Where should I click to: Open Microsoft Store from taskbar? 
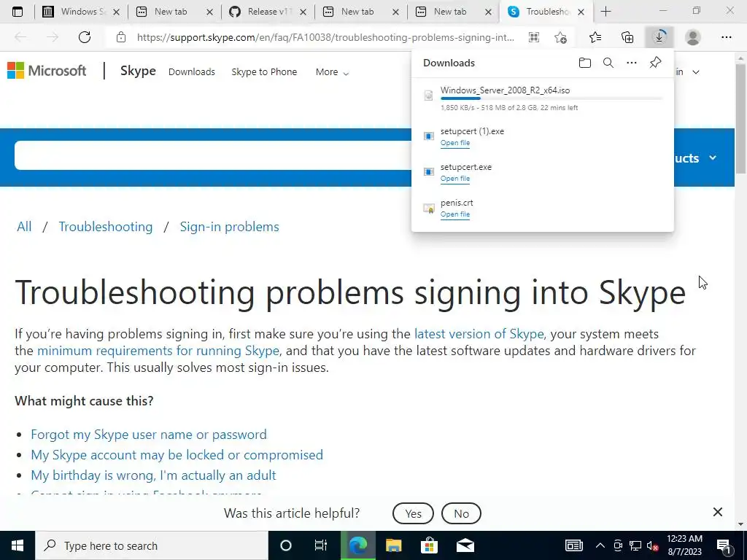429,545
